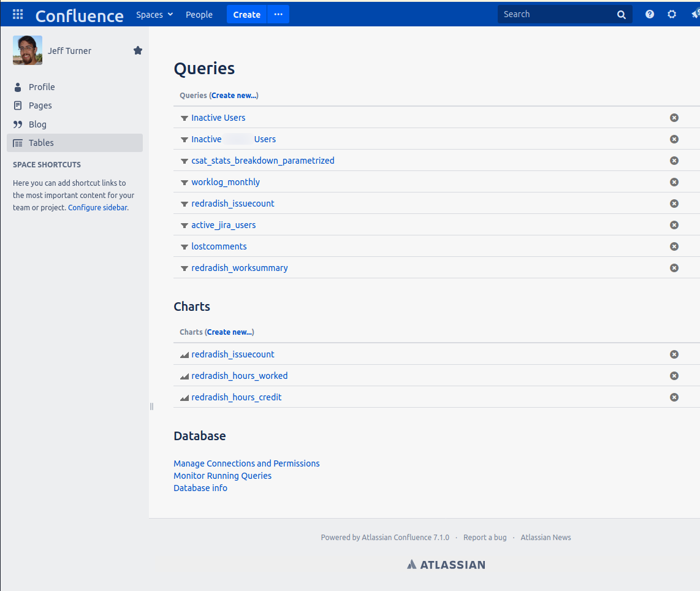Open the app switcher grid icon
Screen dimensions: 700x591
(18, 14)
